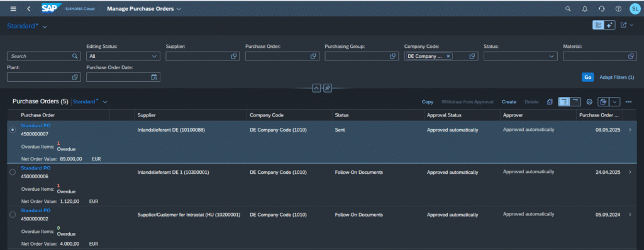
Task: Select the hide details table view
Action: click(575, 101)
